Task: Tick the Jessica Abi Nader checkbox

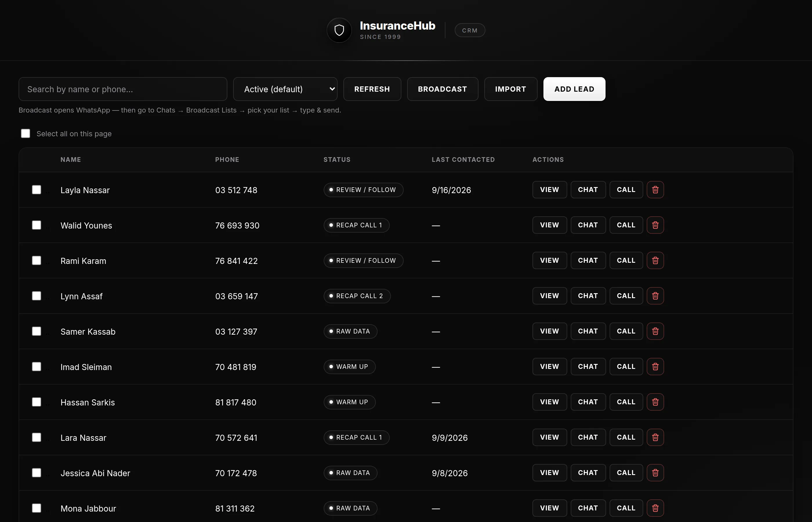Action: point(37,472)
